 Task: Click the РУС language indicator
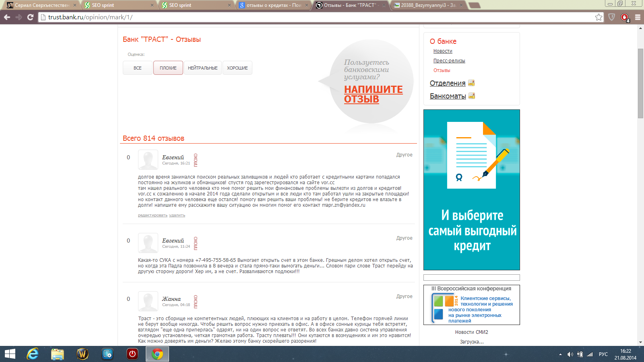point(603,354)
